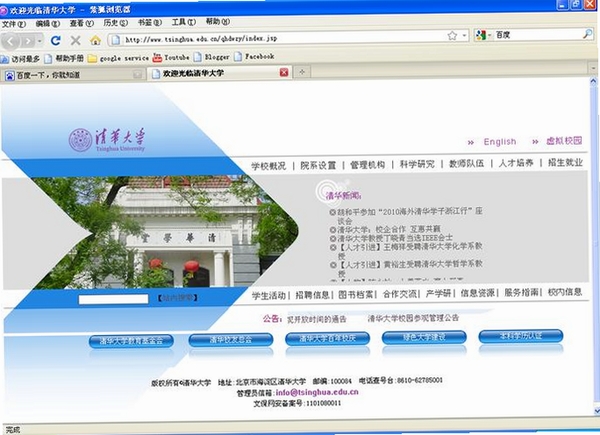Screen dimensions: 600x435
Task: Open the 虚拟校园 link
Action: 564,141
